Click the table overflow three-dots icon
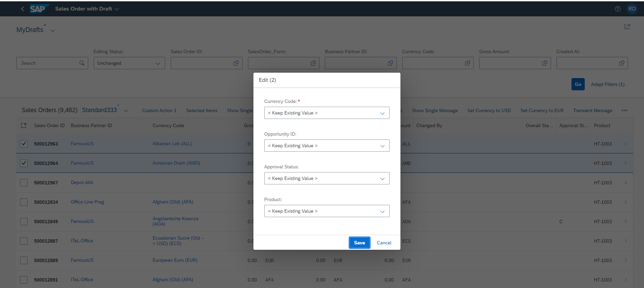The height and width of the screenshot is (288, 644). point(625,110)
